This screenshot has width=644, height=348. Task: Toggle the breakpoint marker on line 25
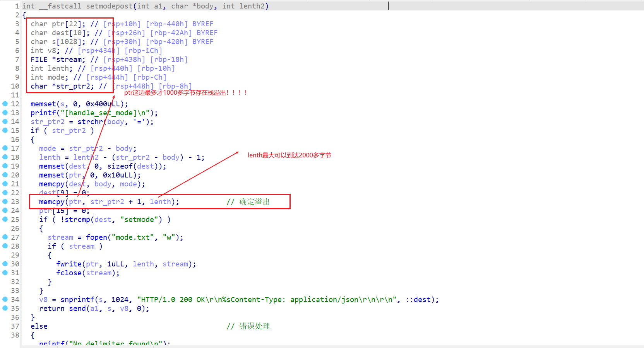[5, 219]
